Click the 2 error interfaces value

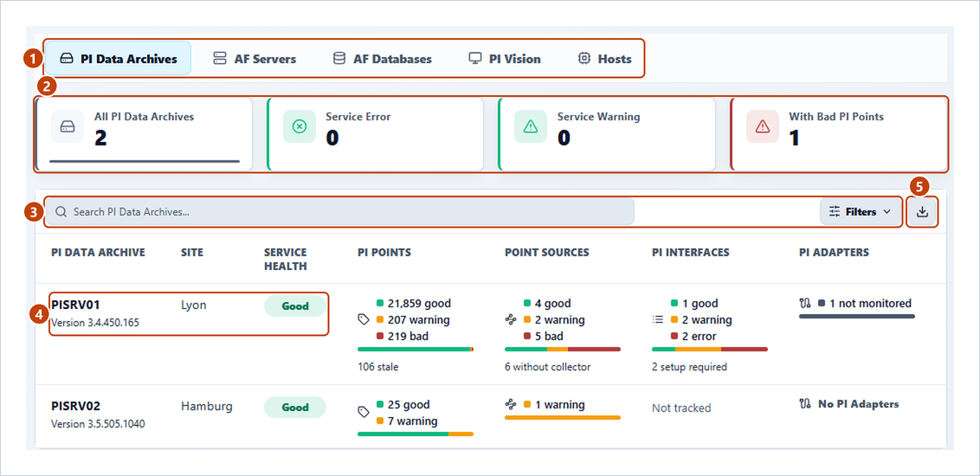click(700, 336)
